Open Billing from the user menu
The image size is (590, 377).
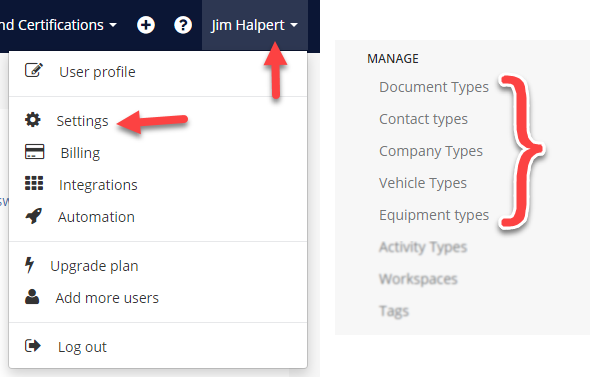[x=158, y=153]
